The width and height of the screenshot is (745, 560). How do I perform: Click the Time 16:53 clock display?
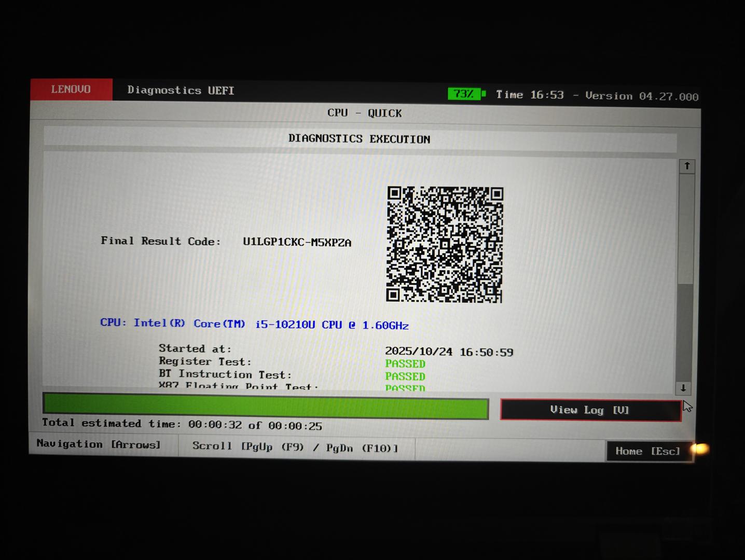(x=530, y=95)
